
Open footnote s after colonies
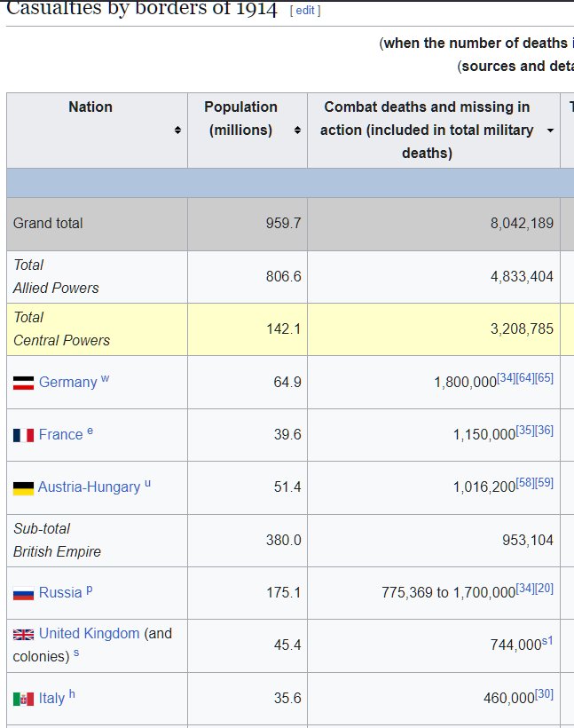tap(76, 653)
